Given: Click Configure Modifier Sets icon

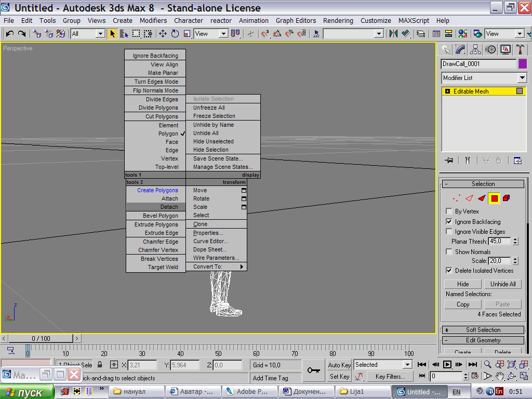Looking at the screenshot, I should tap(517, 160).
